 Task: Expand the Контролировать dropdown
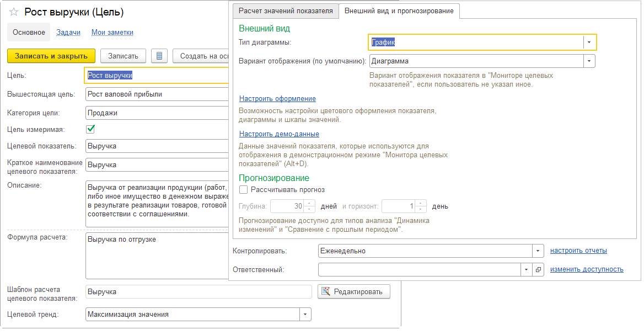(538, 251)
